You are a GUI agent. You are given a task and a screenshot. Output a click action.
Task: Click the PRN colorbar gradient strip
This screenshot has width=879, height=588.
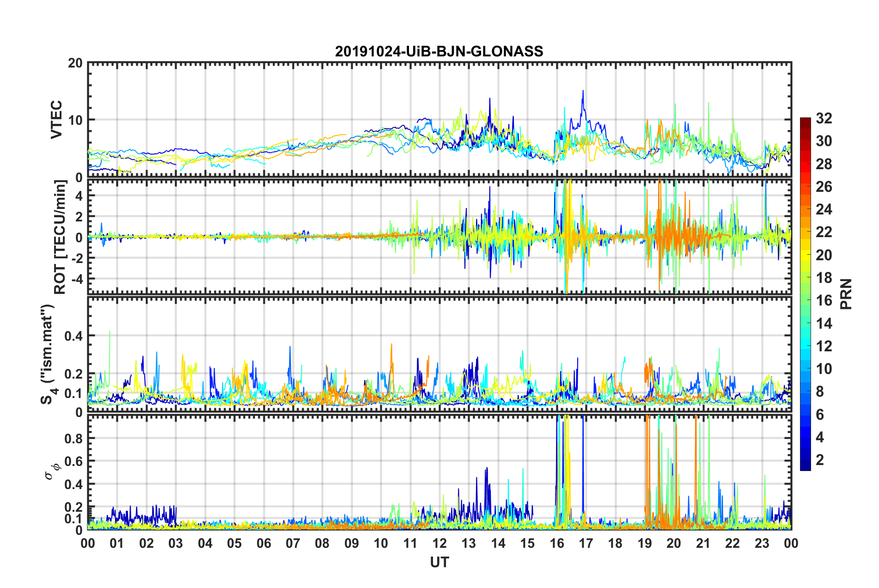[x=805, y=294]
